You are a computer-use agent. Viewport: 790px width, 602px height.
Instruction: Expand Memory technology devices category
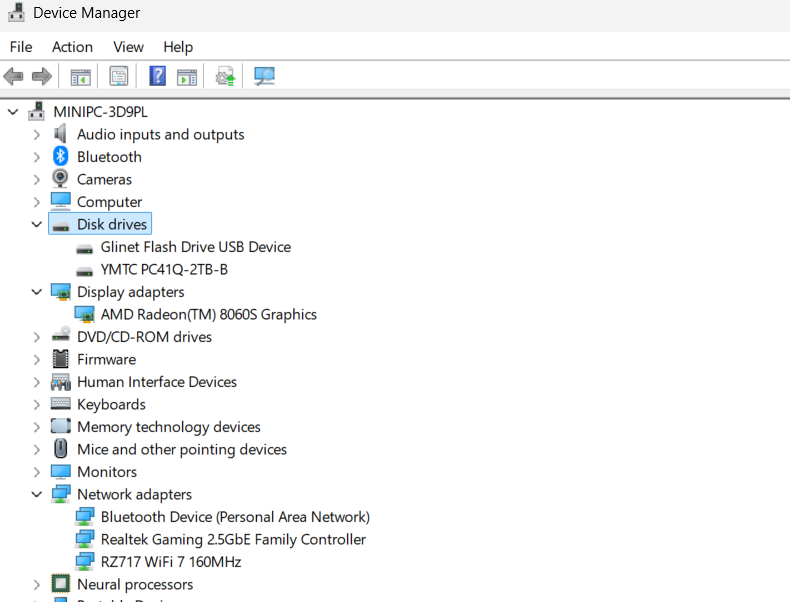coord(36,427)
